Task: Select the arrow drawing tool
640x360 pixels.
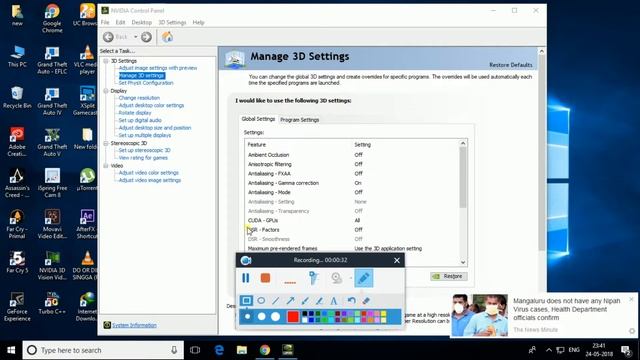Action: point(291,301)
